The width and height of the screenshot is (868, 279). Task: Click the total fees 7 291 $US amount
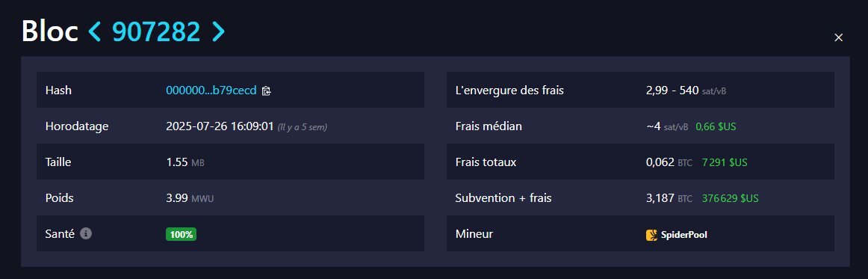725,162
